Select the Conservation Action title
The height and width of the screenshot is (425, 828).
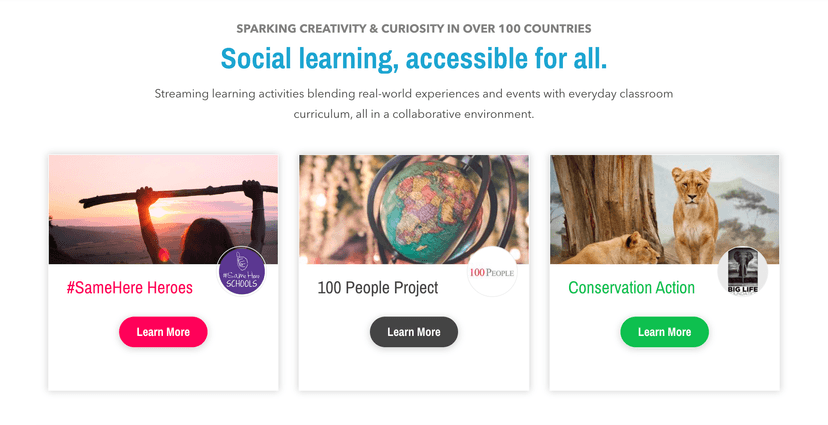tap(631, 288)
